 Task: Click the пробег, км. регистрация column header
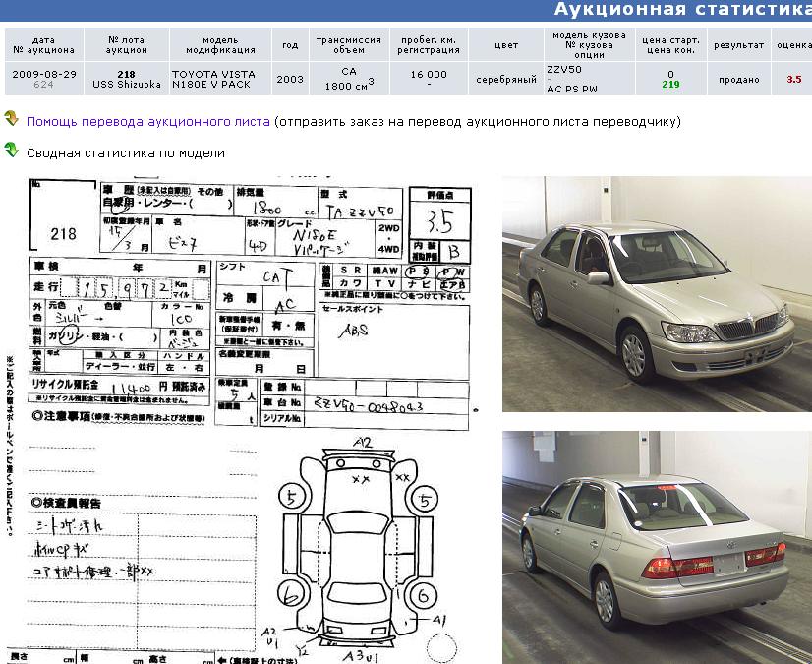tap(428, 44)
